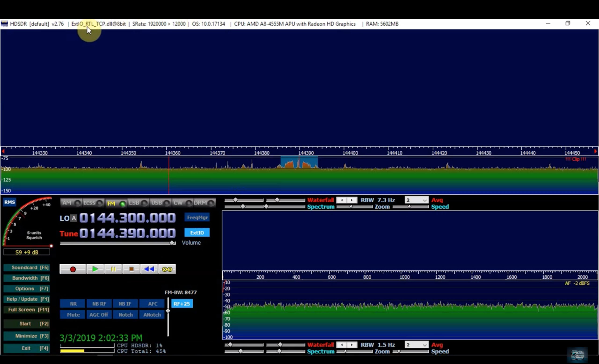The width and height of the screenshot is (599, 364).
Task: Open Soundcard [F5] settings
Action: [27, 268]
